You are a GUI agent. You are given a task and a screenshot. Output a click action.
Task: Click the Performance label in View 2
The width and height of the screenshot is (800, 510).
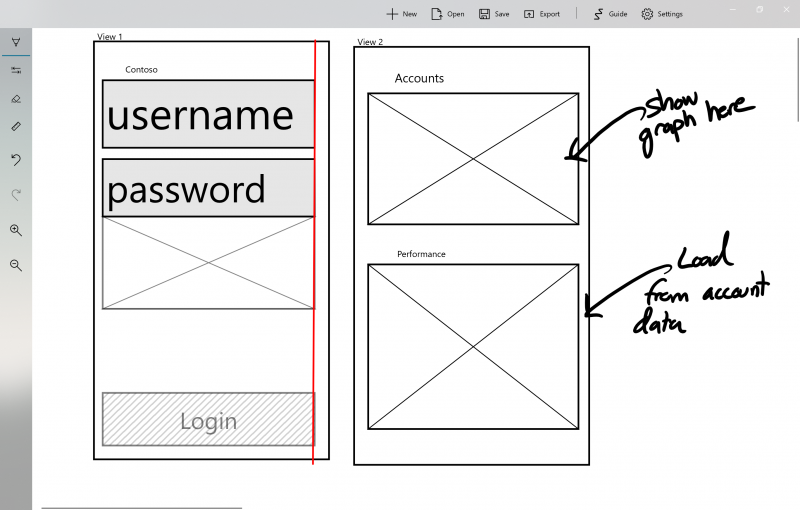click(x=421, y=254)
